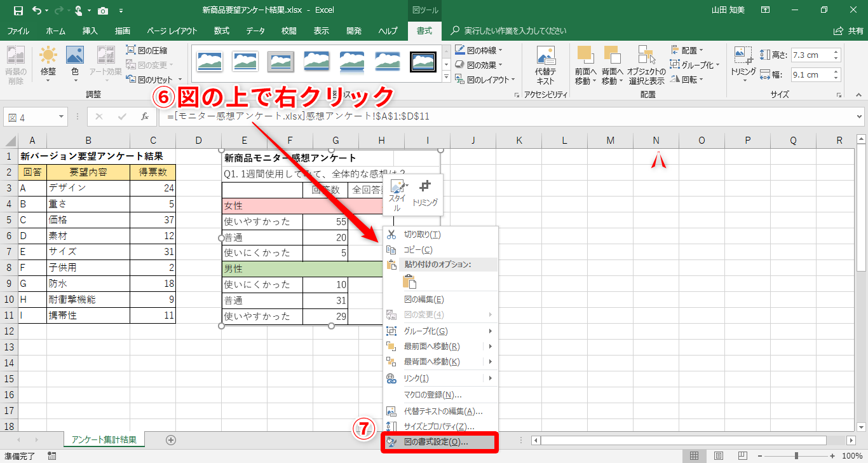
Task: Zoom out with the minus button
Action: coord(760,455)
